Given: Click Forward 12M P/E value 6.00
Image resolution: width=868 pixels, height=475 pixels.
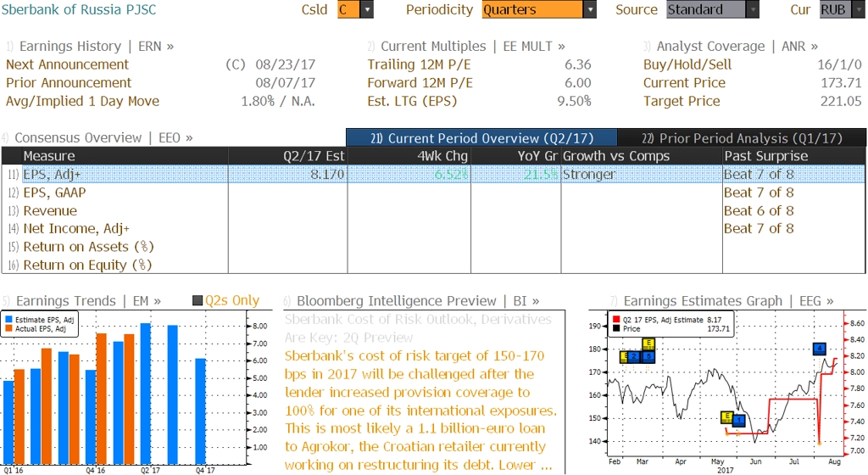Looking at the screenshot, I should [x=578, y=82].
